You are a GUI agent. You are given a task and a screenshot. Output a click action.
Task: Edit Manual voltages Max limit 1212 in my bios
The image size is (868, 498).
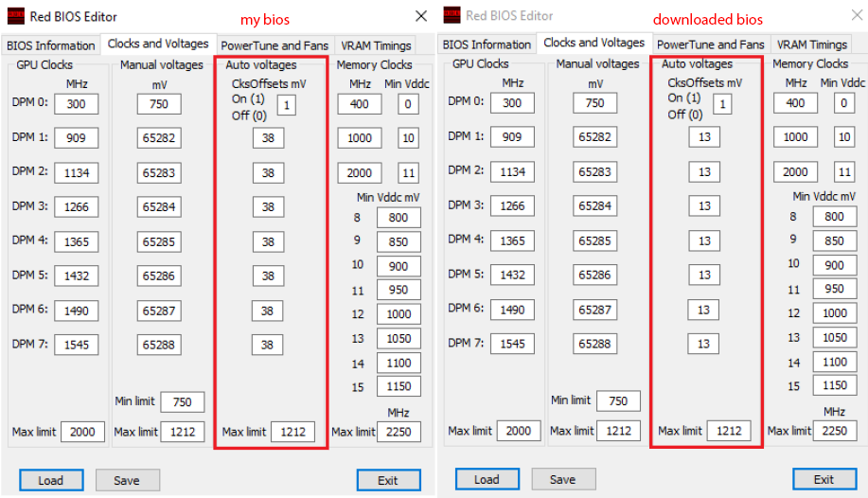(x=182, y=432)
